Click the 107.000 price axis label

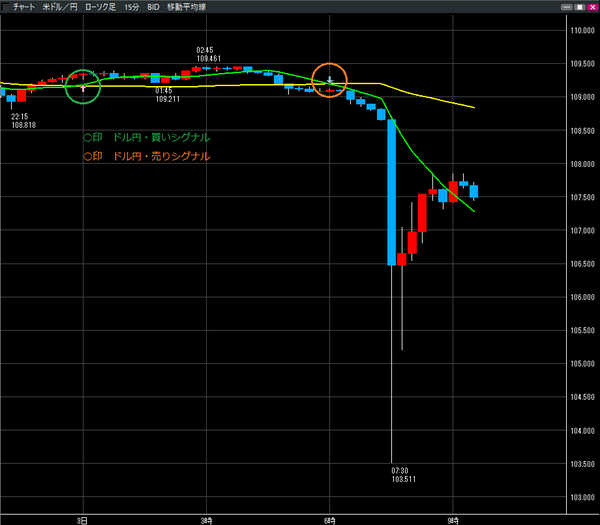[582, 231]
